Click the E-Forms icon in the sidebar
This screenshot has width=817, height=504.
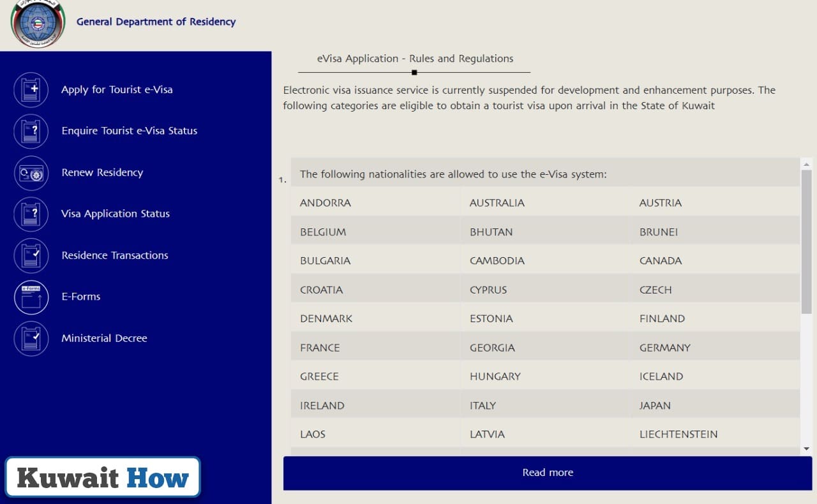pyautogui.click(x=31, y=297)
